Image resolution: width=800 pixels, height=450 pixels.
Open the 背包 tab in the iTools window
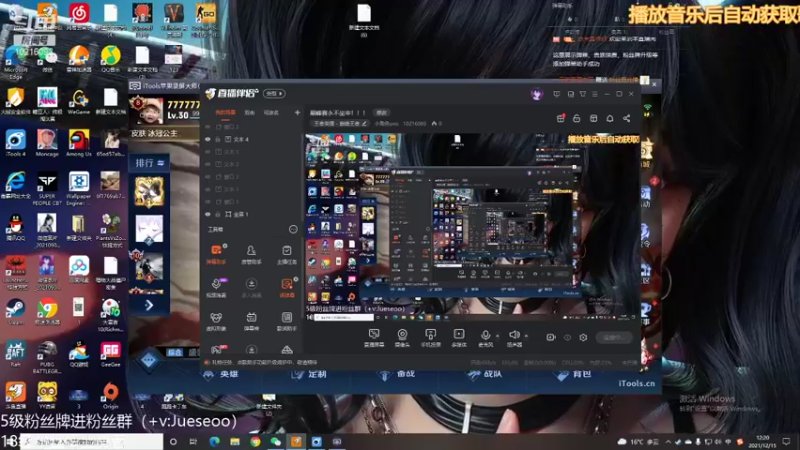pos(574,374)
